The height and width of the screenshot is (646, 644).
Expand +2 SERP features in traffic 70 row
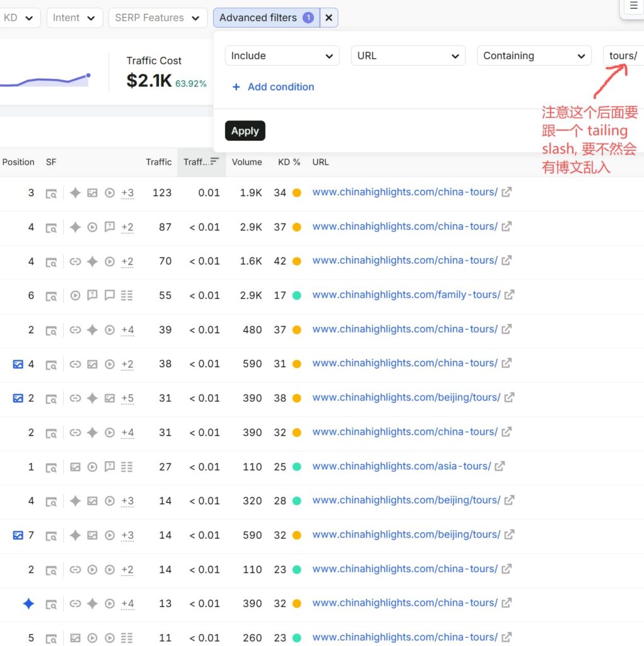point(127,262)
